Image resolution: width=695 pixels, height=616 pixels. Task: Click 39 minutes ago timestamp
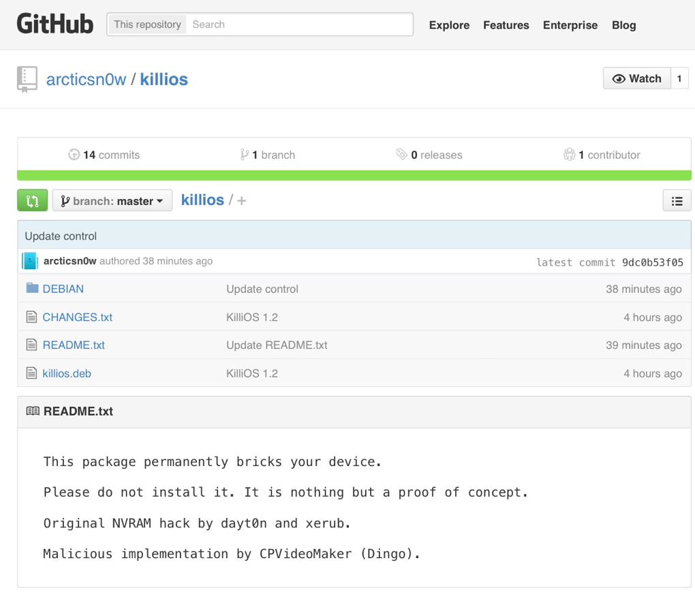click(x=644, y=345)
